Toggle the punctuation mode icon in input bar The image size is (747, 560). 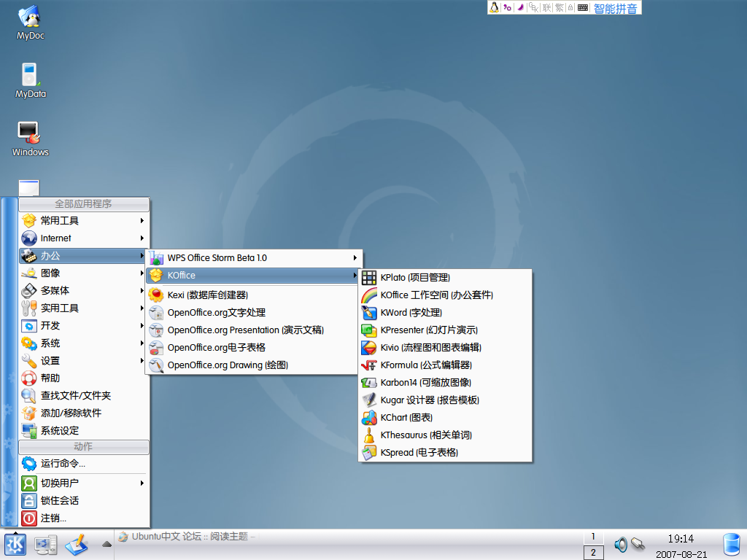pos(508,7)
